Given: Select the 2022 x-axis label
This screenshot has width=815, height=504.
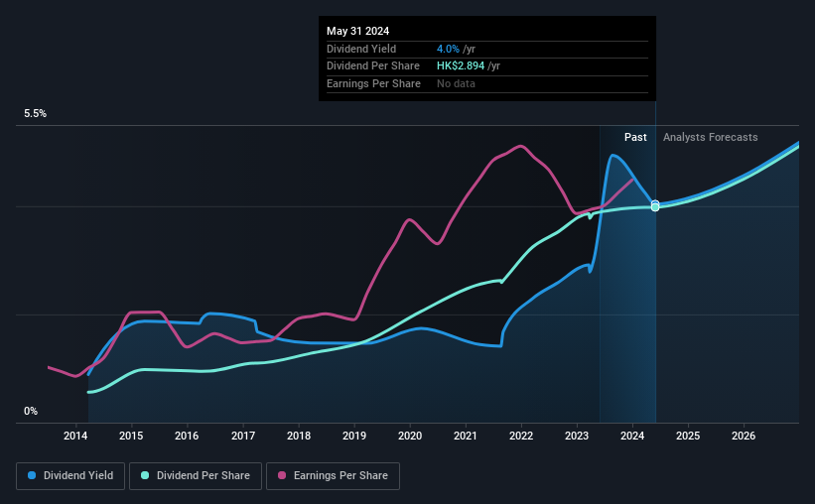Looking at the screenshot, I should point(521,436).
